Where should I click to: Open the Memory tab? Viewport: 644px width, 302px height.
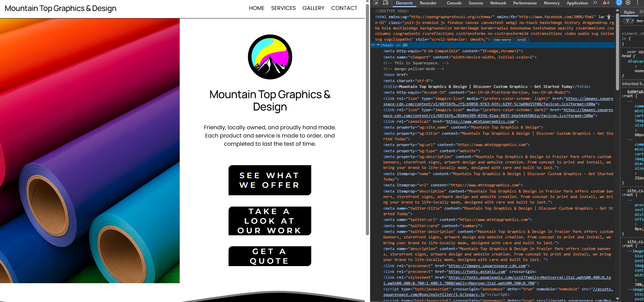pyautogui.click(x=551, y=3)
